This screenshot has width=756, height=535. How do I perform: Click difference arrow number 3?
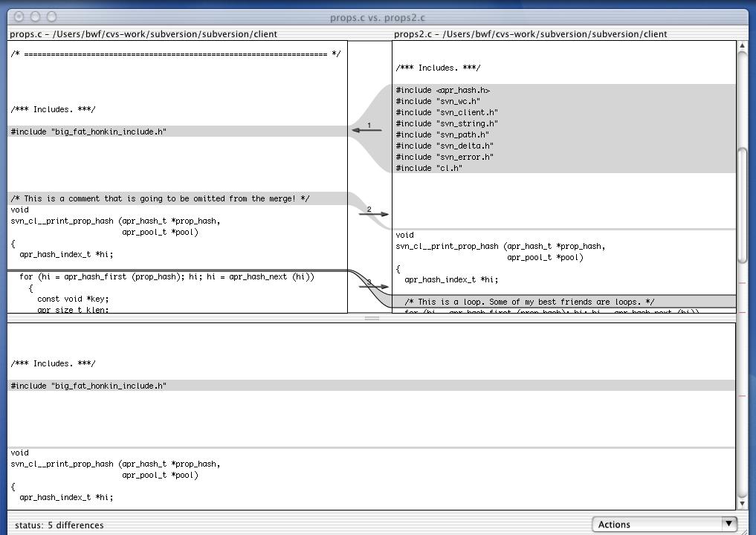tap(374, 286)
